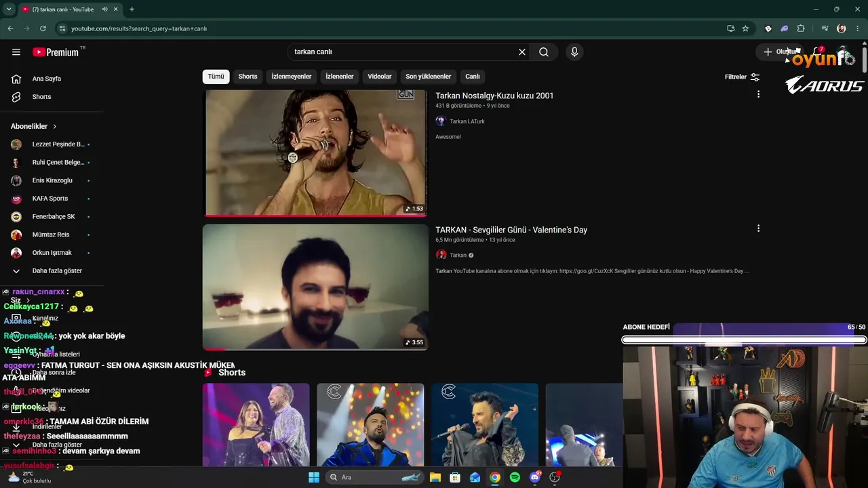Open TARKAN - Sevgililer Günü title link
Image resolution: width=868 pixels, height=488 pixels.
(511, 230)
